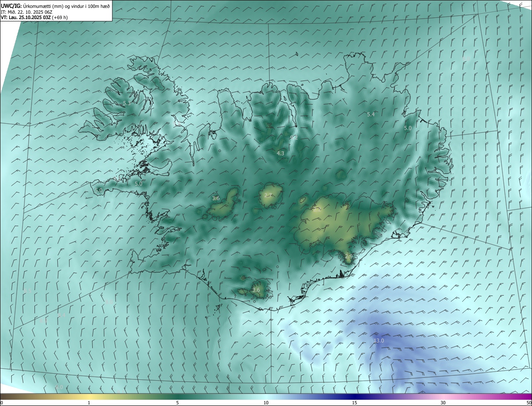532x406 pixels.
Task: Click the 2.9 value near the southeast coast
Action: tap(349, 256)
